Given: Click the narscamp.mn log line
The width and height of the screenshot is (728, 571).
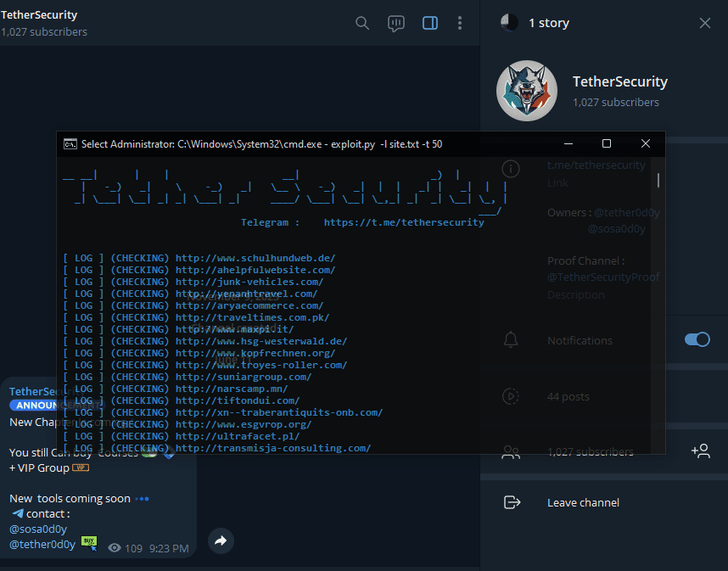Looking at the screenshot, I should (x=175, y=389).
